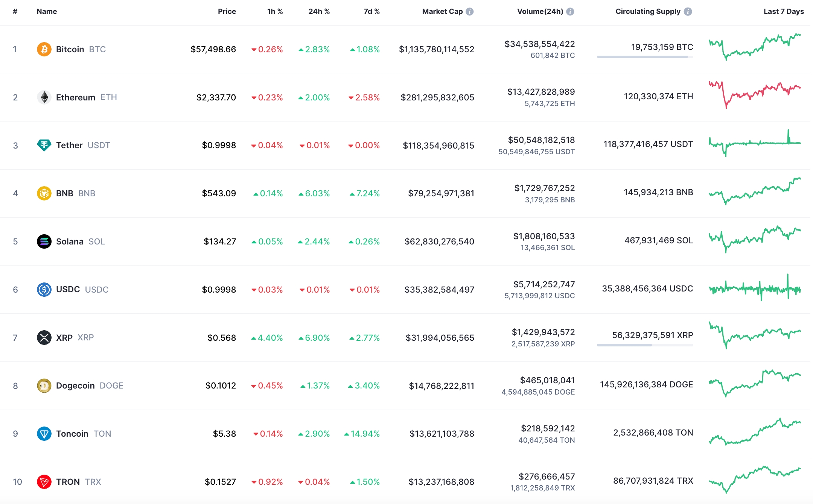Image resolution: width=813 pixels, height=504 pixels.
Task: Sort by the 7d % column header
Action: tap(371, 12)
